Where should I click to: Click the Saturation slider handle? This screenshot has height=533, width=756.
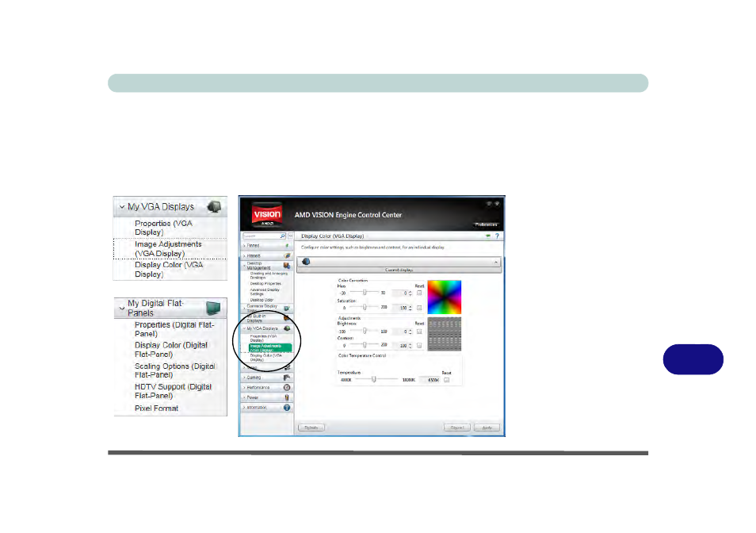tap(365, 307)
